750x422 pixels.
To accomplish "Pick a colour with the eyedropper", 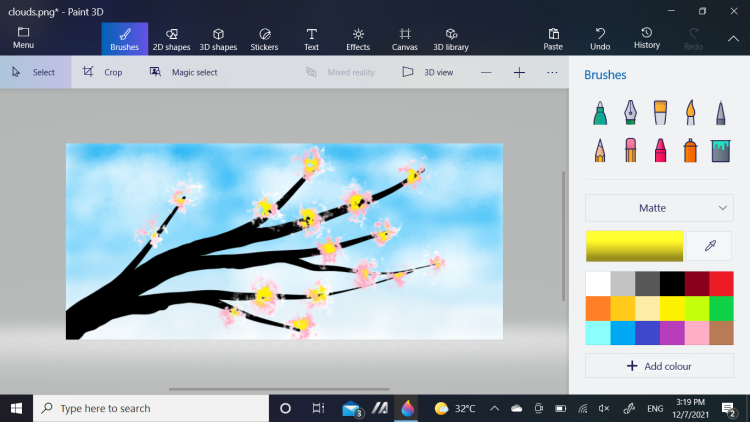I will pyautogui.click(x=709, y=246).
